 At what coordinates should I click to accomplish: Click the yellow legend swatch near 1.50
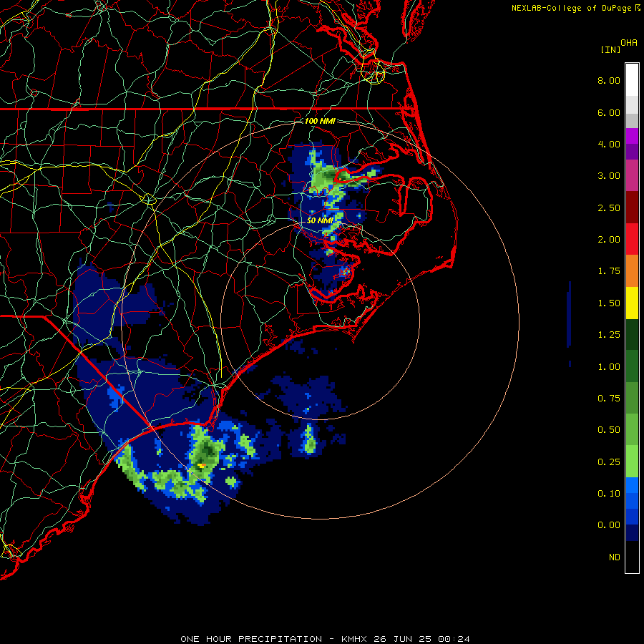(x=632, y=303)
